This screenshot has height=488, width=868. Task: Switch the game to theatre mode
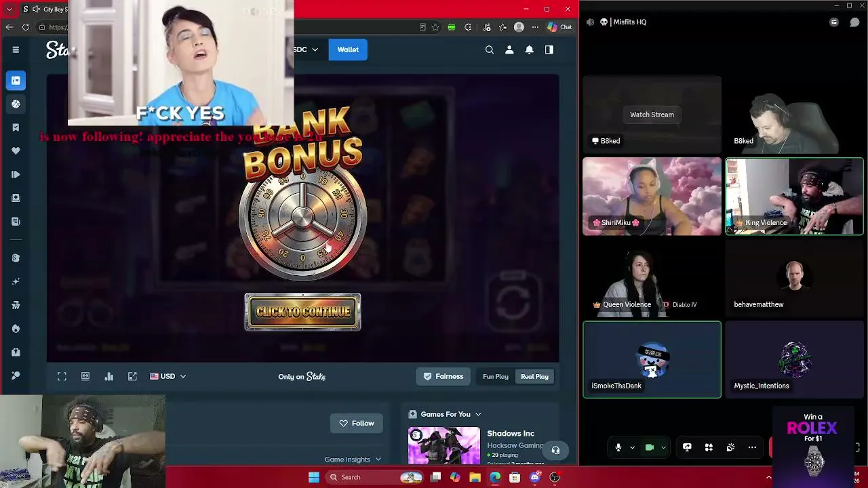[x=85, y=376]
